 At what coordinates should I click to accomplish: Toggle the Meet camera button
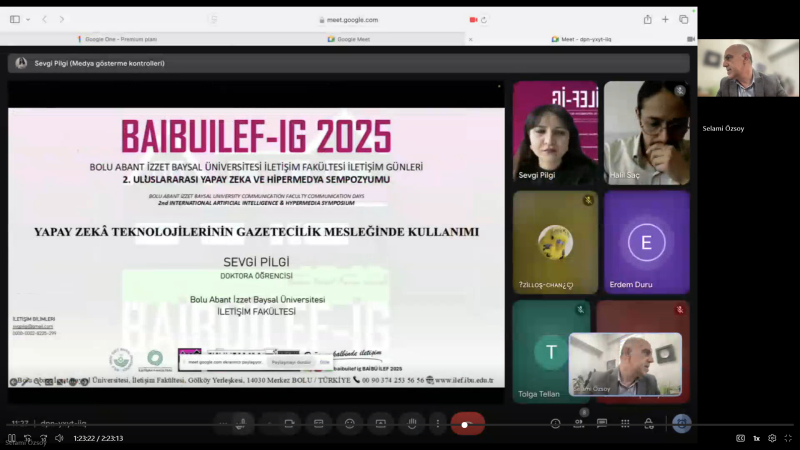(x=289, y=423)
